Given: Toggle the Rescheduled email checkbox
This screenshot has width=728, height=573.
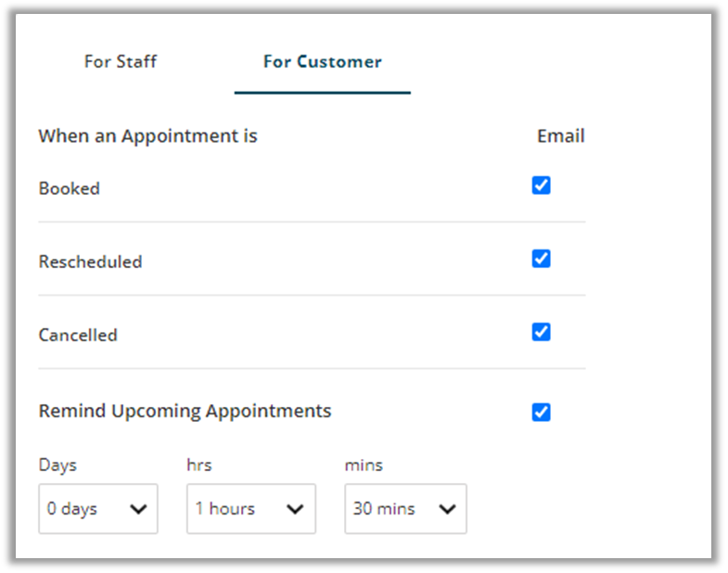Looking at the screenshot, I should 542,259.
